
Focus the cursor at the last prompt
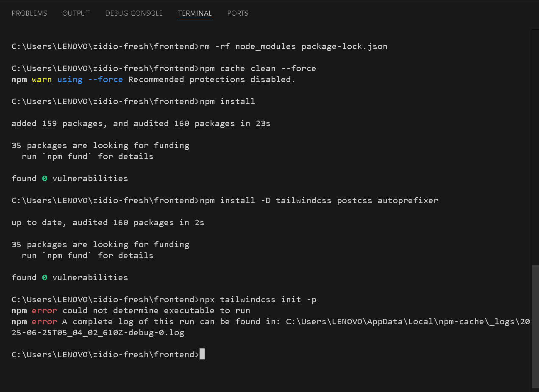point(202,354)
